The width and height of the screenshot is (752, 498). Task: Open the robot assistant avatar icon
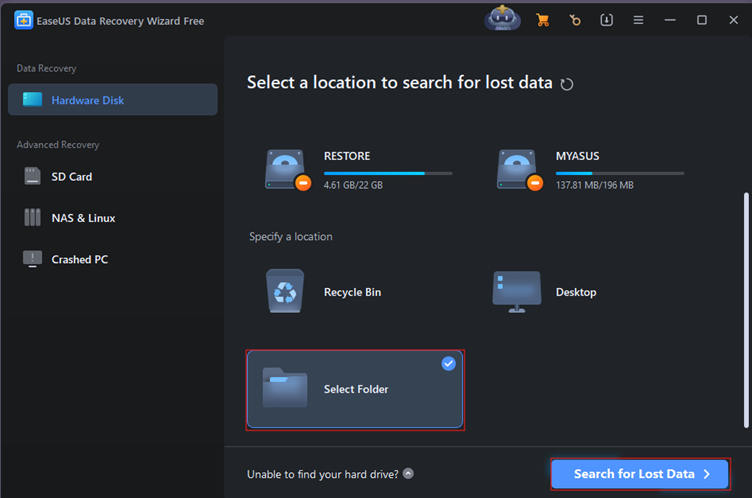point(503,19)
